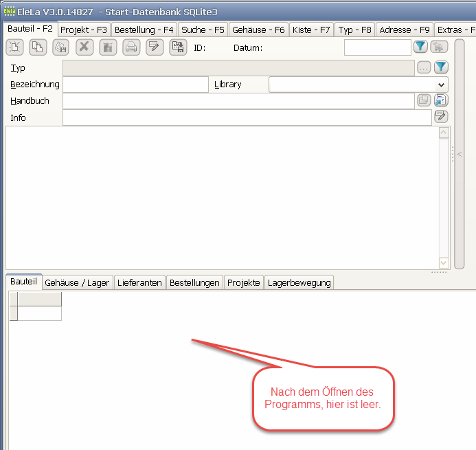This screenshot has height=450, width=476.
Task: Open the Projekte sub-tab
Action: [243, 282]
